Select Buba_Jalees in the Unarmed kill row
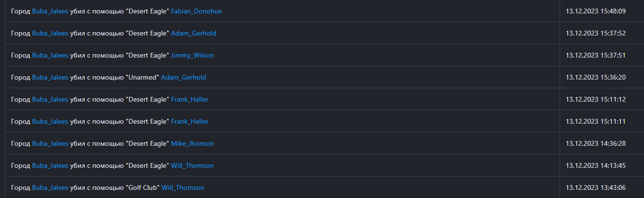 click(x=50, y=77)
